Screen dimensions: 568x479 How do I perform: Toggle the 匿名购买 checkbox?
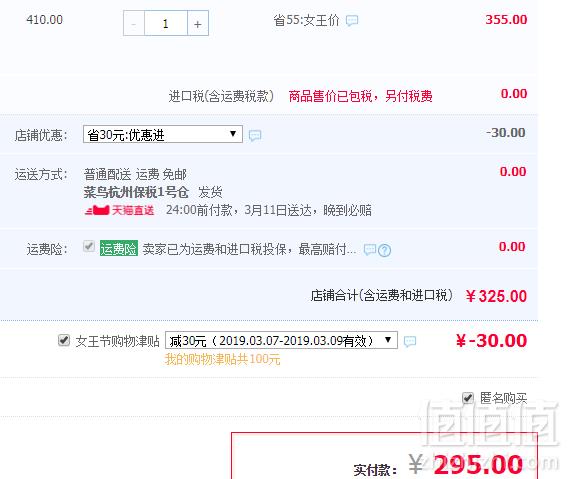click(x=468, y=398)
